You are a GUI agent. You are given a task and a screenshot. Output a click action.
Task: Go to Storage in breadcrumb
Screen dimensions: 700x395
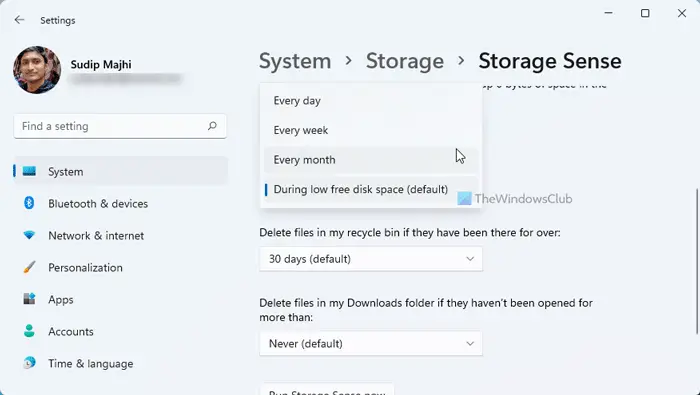point(404,61)
